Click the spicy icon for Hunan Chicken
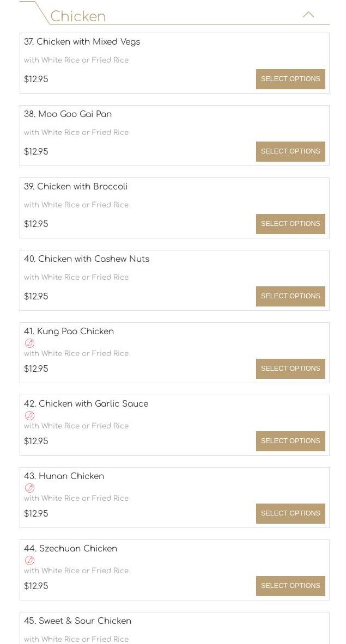 coord(30,488)
